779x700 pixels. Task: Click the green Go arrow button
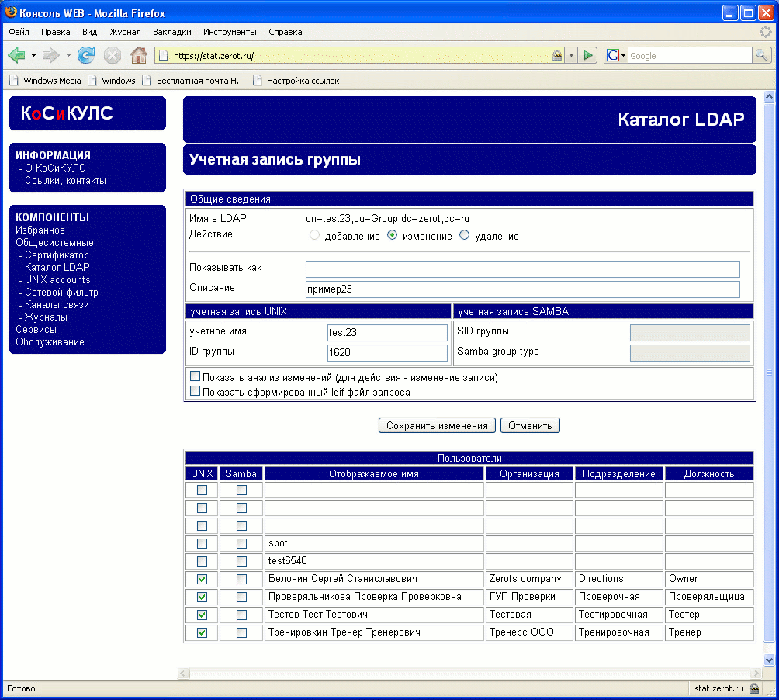point(587,55)
